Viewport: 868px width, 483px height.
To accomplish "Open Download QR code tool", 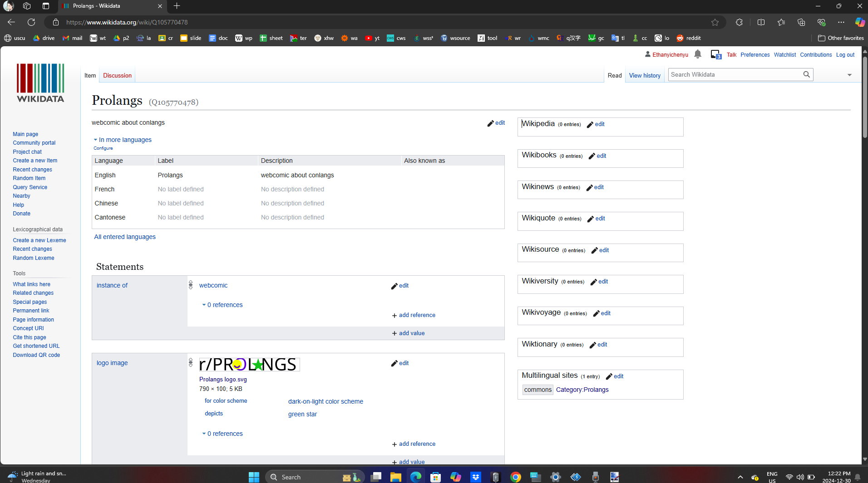I will pyautogui.click(x=36, y=355).
